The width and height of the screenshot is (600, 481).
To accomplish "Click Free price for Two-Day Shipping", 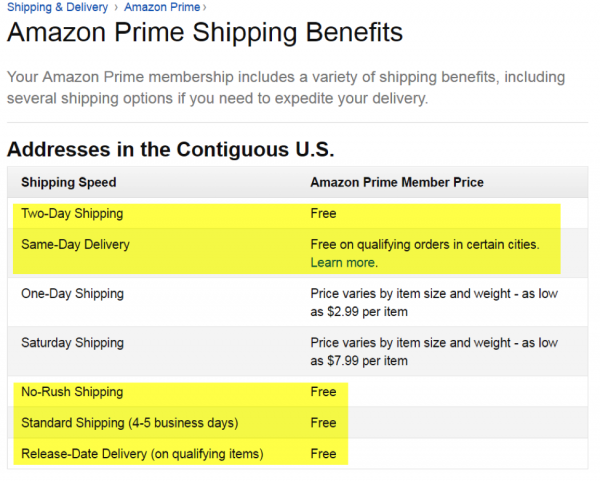I will [323, 213].
